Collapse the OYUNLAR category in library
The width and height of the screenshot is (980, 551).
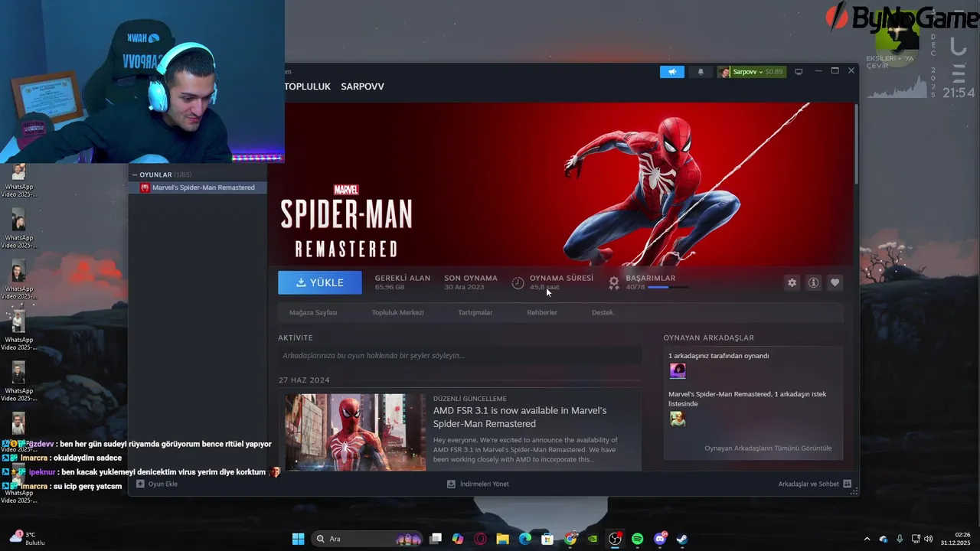click(135, 174)
